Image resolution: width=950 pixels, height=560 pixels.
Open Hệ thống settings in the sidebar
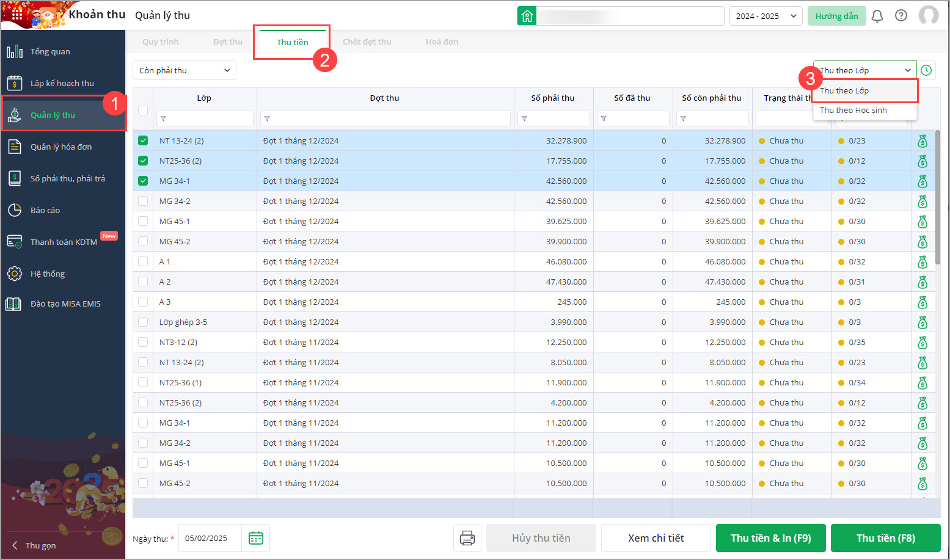(63, 274)
